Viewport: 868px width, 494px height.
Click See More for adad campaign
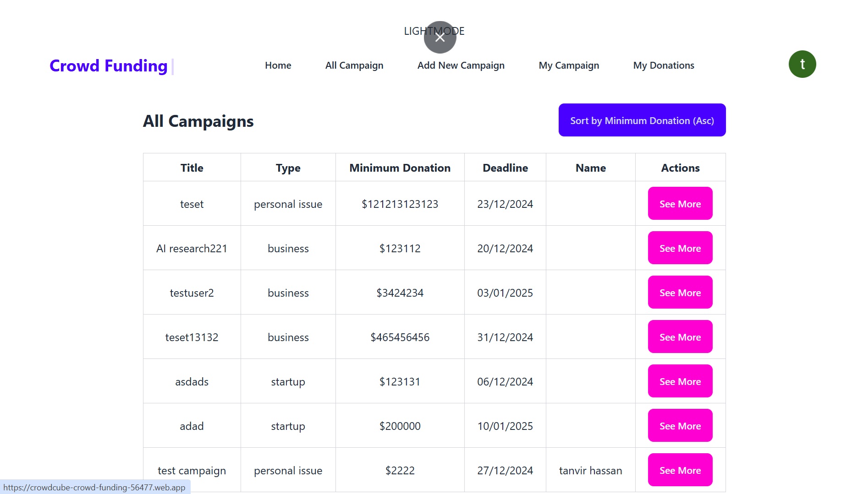point(680,426)
